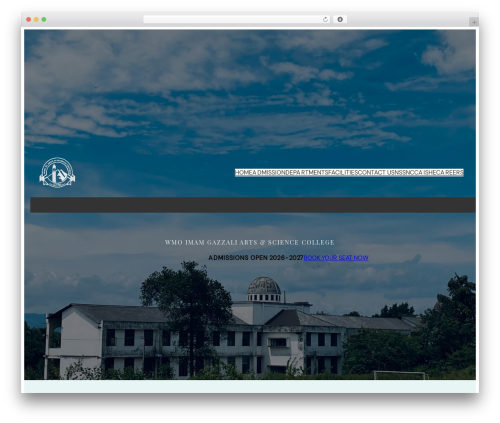Select NSS in the navigation bar

pos(400,173)
